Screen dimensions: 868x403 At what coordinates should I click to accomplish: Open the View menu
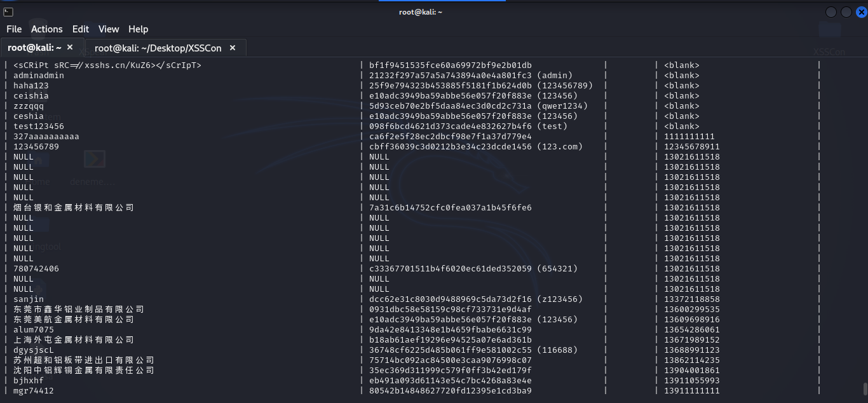click(x=109, y=29)
